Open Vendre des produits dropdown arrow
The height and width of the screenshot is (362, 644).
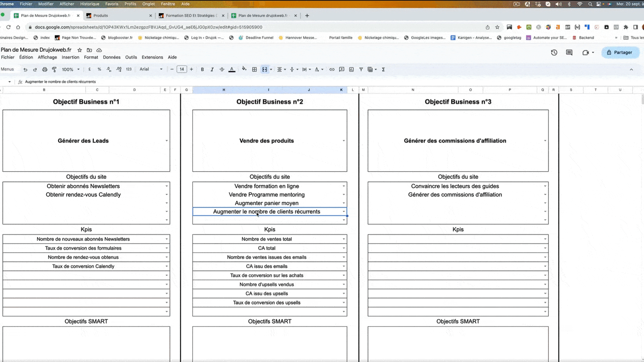coord(343,141)
